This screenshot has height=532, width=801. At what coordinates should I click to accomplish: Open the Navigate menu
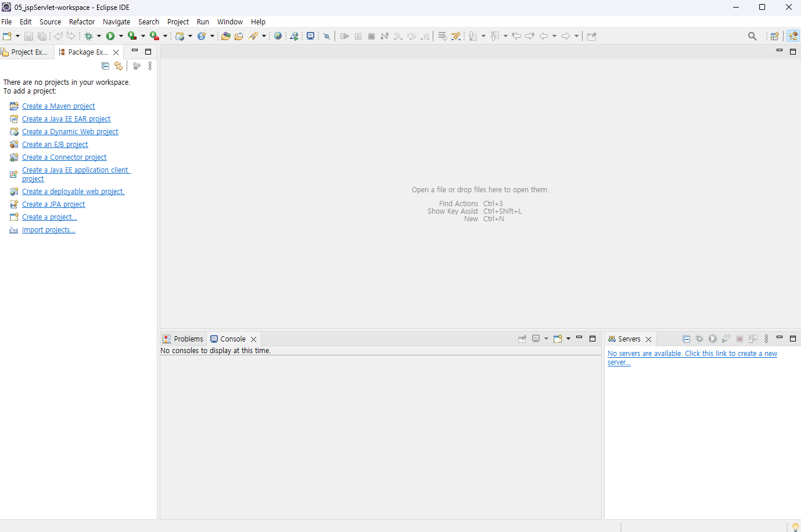pyautogui.click(x=117, y=22)
